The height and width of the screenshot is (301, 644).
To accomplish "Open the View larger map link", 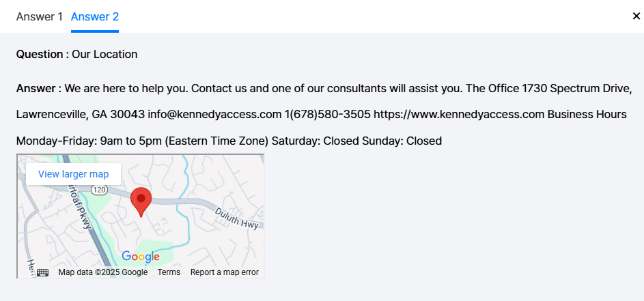I will point(73,174).
